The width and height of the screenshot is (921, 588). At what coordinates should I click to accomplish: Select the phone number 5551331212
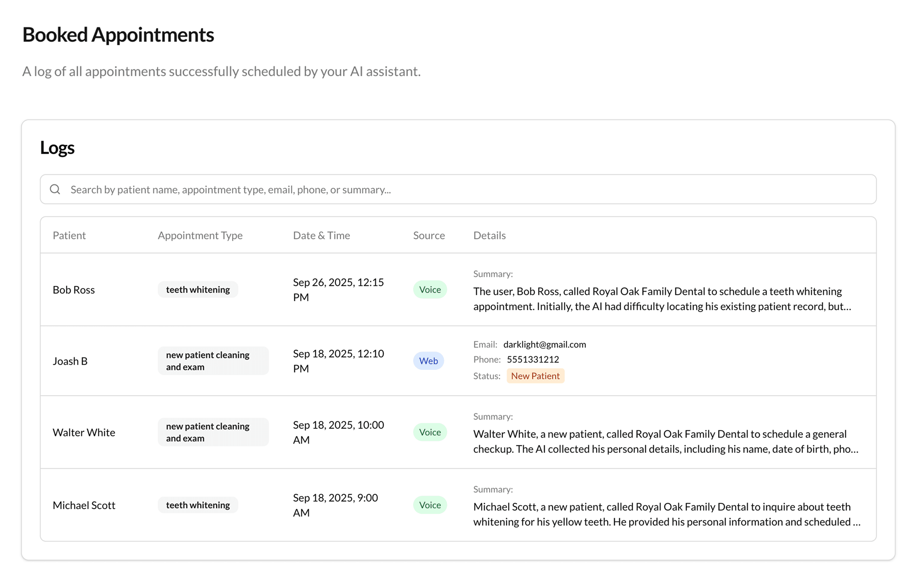pyautogui.click(x=533, y=359)
